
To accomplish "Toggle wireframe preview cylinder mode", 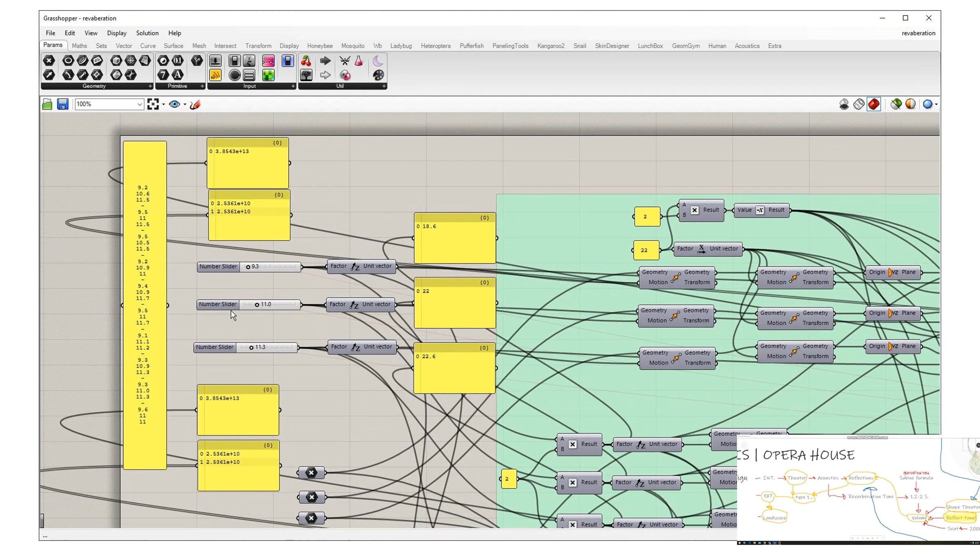I will pyautogui.click(x=859, y=104).
